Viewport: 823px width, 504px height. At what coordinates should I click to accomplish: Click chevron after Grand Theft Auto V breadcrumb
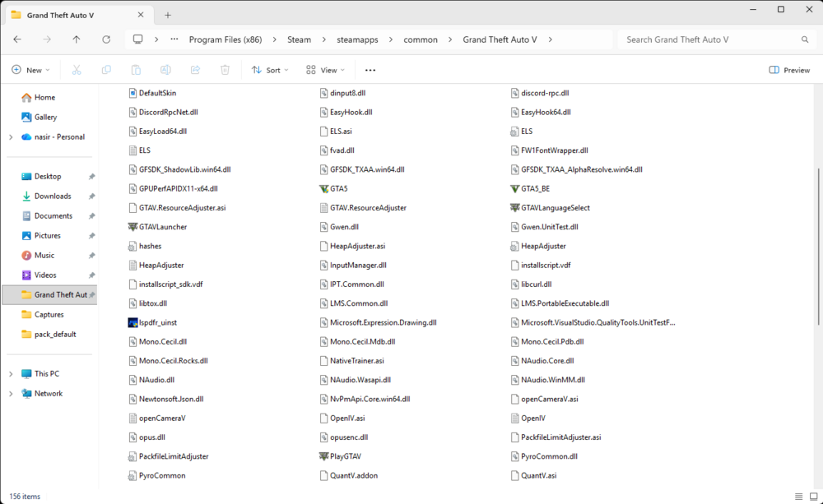pyautogui.click(x=550, y=39)
